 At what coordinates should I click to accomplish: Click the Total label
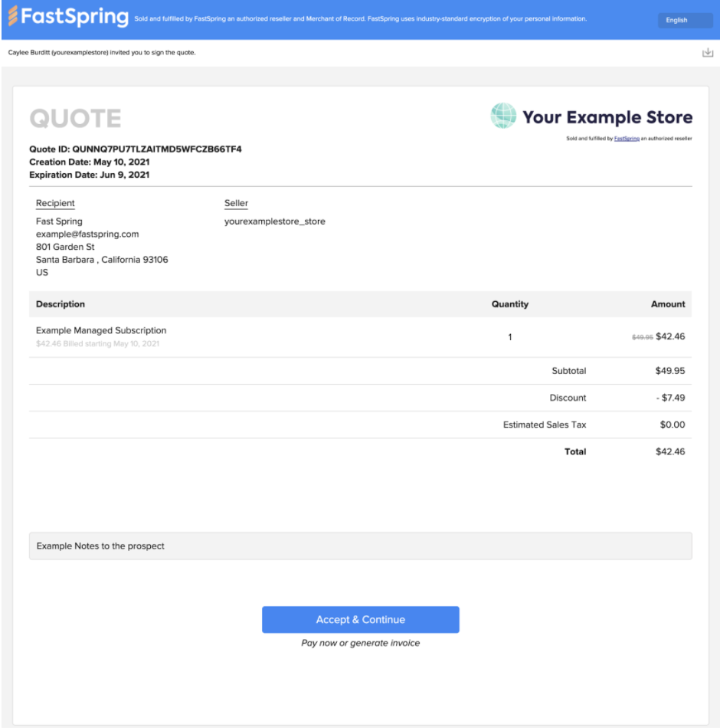pyautogui.click(x=574, y=451)
